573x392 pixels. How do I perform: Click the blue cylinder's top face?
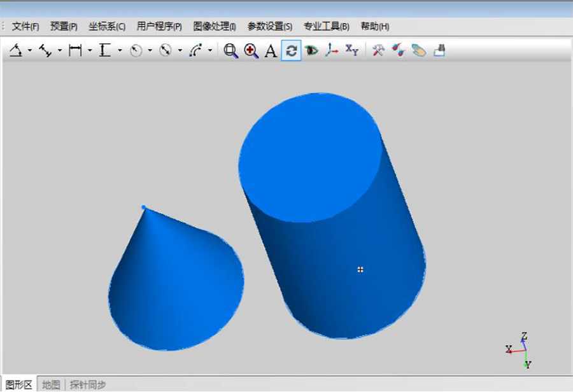pyautogui.click(x=311, y=156)
